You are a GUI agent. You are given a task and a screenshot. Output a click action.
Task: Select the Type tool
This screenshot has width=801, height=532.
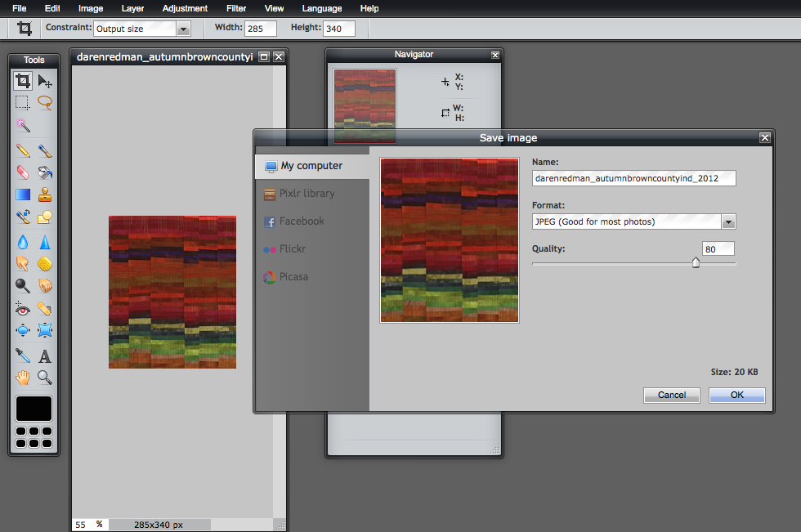[45, 355]
